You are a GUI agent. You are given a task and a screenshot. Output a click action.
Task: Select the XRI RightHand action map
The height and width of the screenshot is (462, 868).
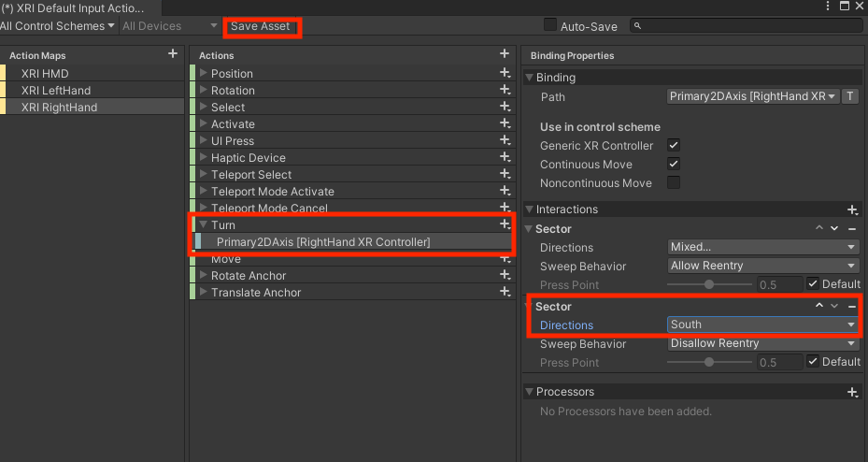(92, 107)
